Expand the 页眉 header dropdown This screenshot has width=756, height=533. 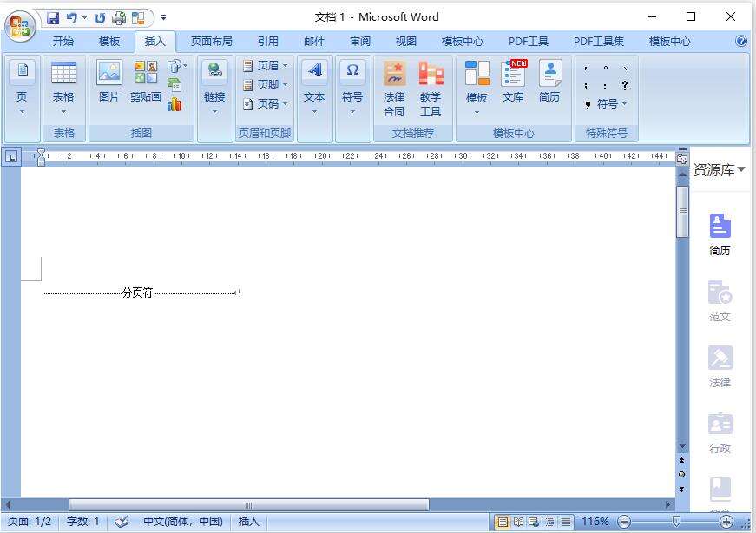tap(286, 65)
